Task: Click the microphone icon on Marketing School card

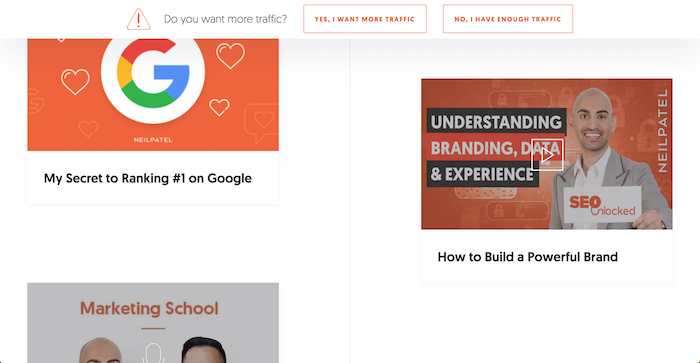Action: pyautogui.click(x=154, y=353)
